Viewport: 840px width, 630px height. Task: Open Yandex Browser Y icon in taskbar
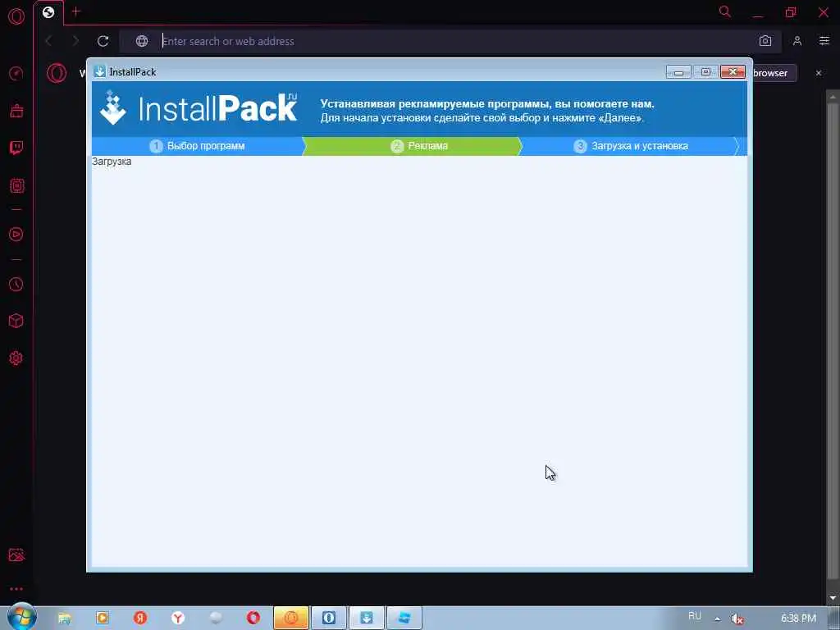pyautogui.click(x=178, y=618)
